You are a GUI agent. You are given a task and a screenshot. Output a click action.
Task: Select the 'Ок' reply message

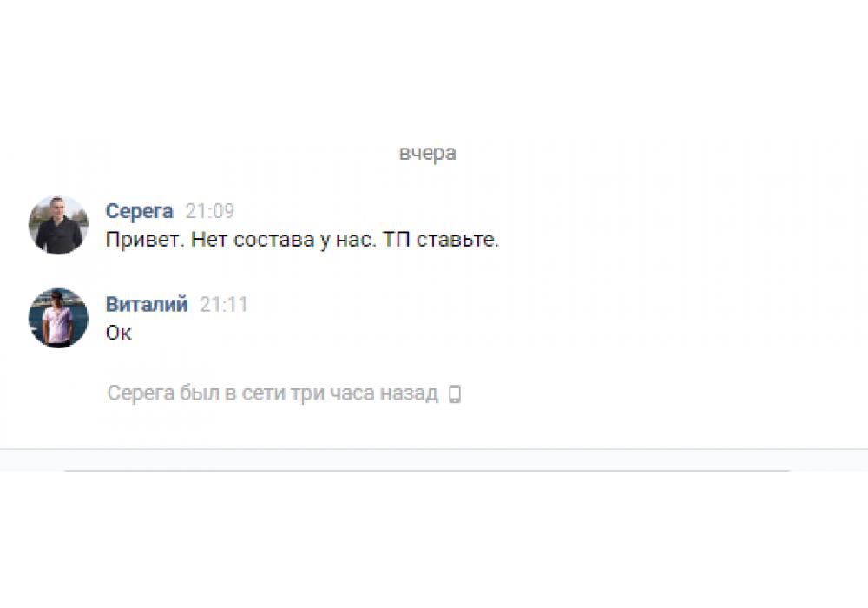(118, 333)
